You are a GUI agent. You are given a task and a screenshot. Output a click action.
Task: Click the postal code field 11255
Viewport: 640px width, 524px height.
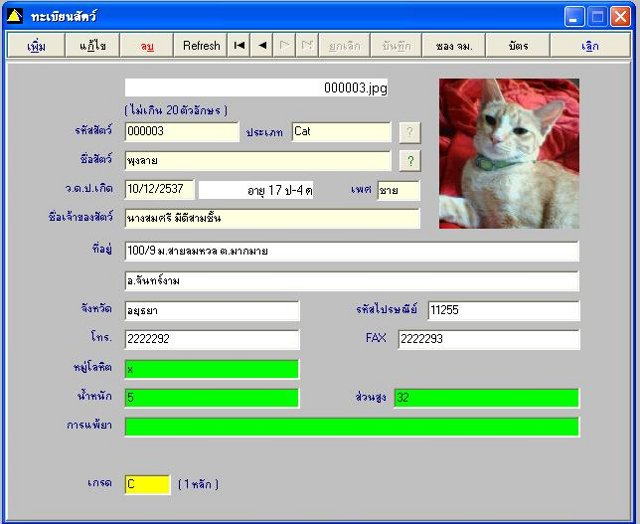504,311
